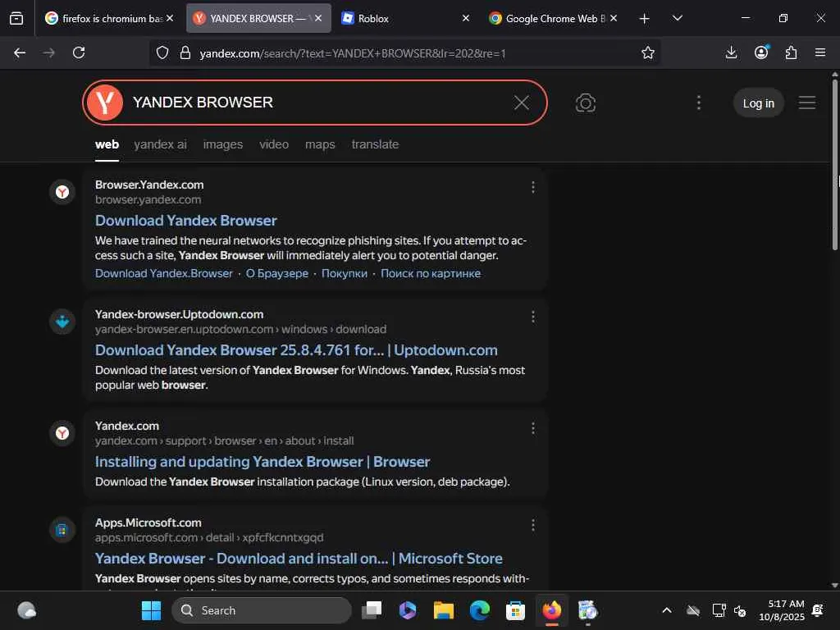Select the web search tab
The image size is (840, 630).
107,144
